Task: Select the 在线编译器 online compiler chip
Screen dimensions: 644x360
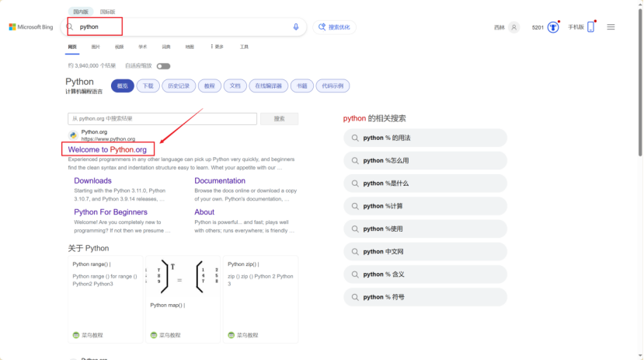Action: [x=269, y=86]
